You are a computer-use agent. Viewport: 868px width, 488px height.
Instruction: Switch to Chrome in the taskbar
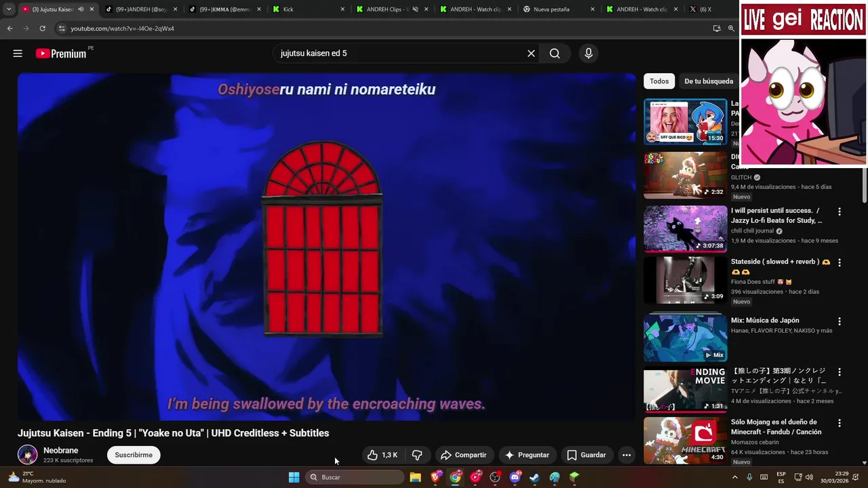pos(455,477)
